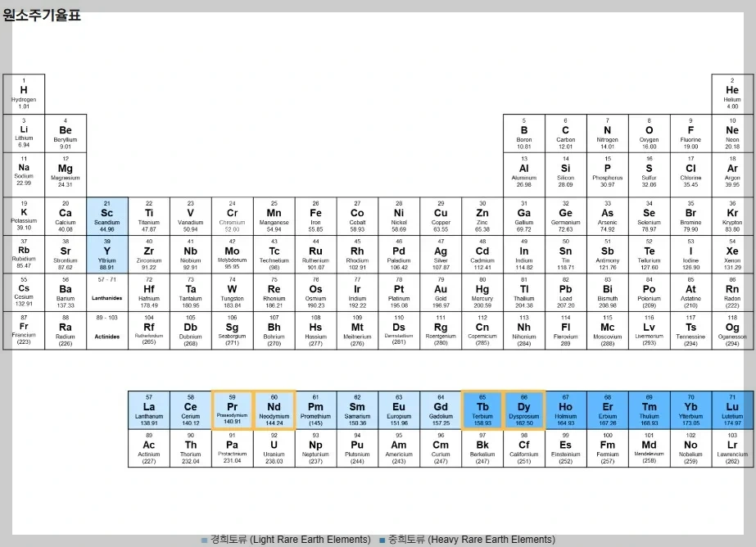Click the Light Rare Earth Elements legend swatch
Image resolution: width=756 pixels, height=547 pixels.
(205, 540)
